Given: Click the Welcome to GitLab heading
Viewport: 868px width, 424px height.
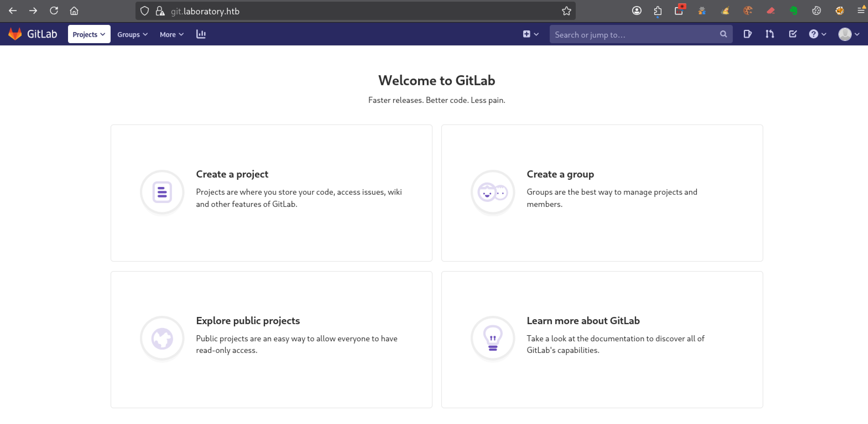Looking at the screenshot, I should pos(437,80).
